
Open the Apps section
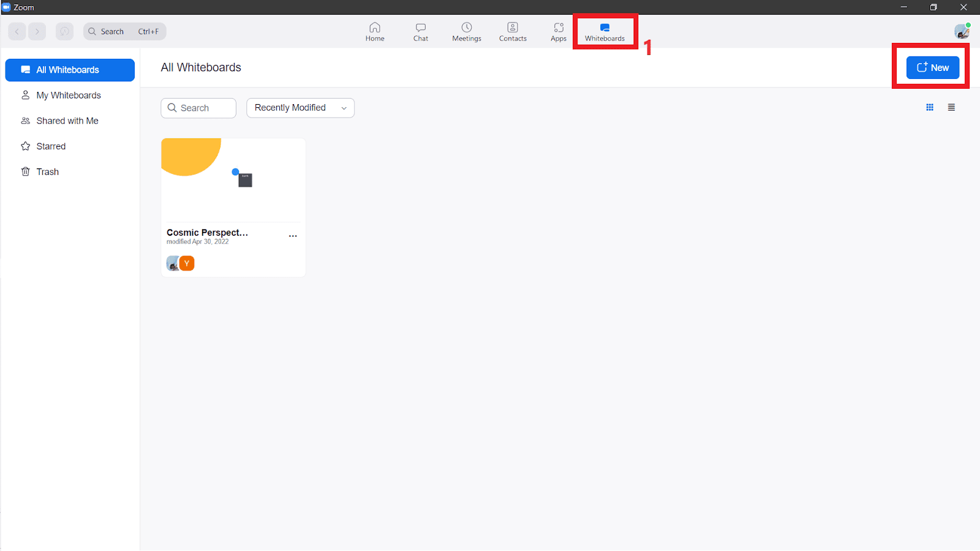click(558, 31)
